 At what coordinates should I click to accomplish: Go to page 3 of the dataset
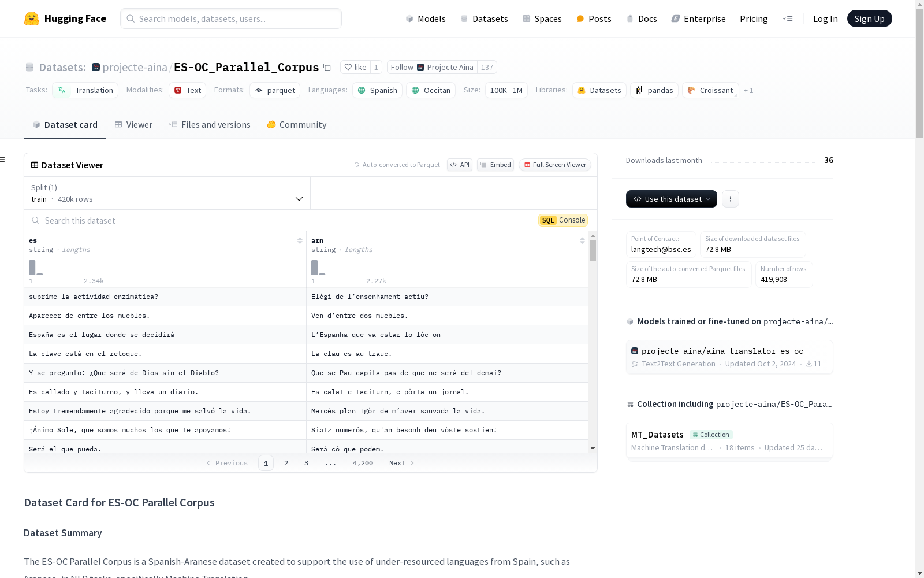306,463
